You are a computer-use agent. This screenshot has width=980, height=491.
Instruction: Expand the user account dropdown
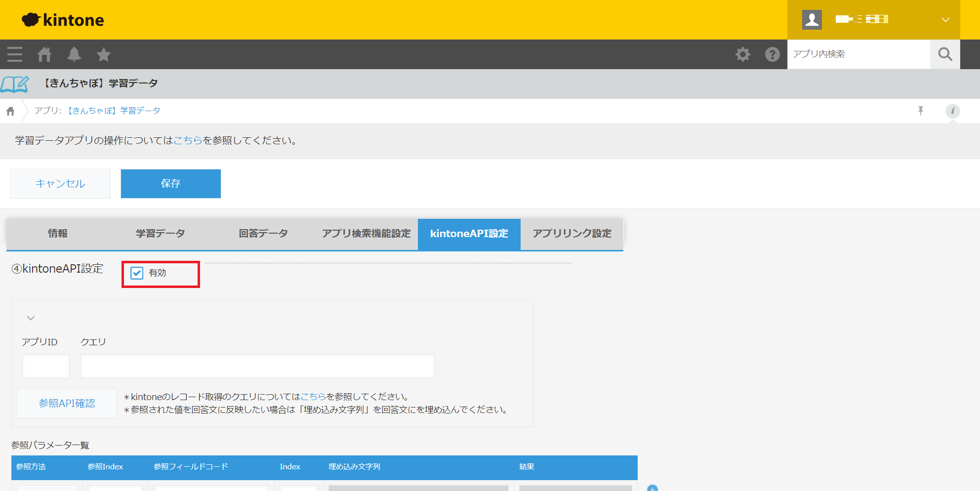(x=945, y=20)
